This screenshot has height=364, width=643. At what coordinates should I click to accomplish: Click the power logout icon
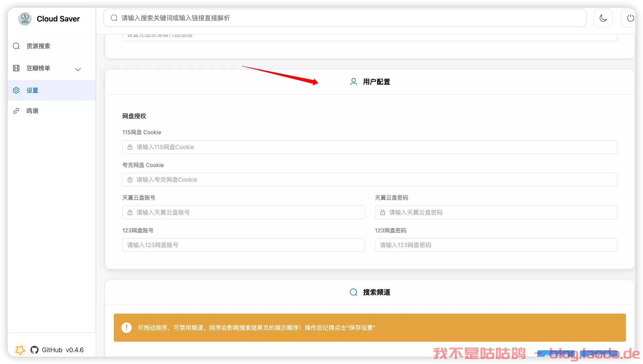(x=630, y=18)
